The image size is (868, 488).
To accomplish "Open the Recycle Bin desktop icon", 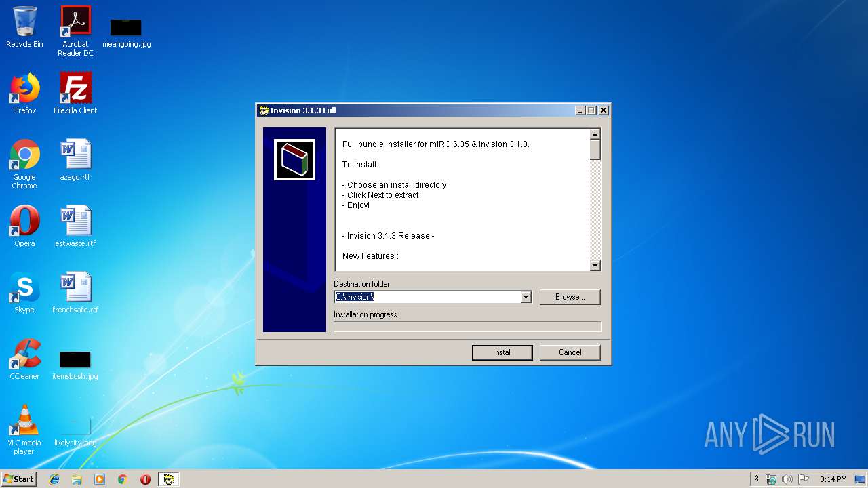I will [24, 27].
